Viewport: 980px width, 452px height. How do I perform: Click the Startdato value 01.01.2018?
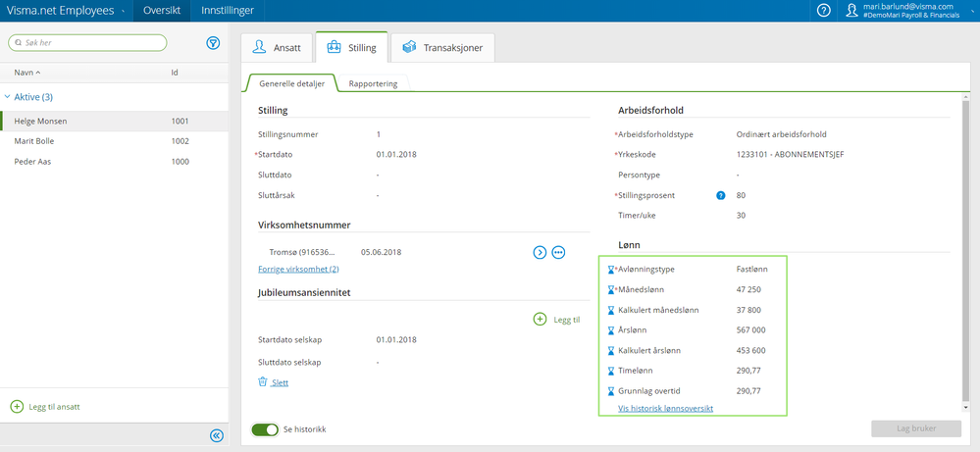click(396, 154)
